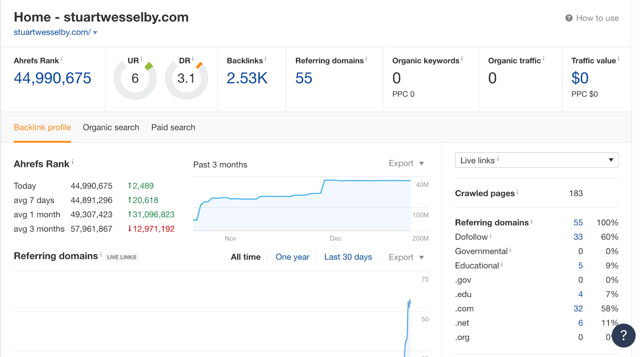The height and width of the screenshot is (357, 644).
Task: Click the .gov row label
Action: pyautogui.click(x=463, y=280)
